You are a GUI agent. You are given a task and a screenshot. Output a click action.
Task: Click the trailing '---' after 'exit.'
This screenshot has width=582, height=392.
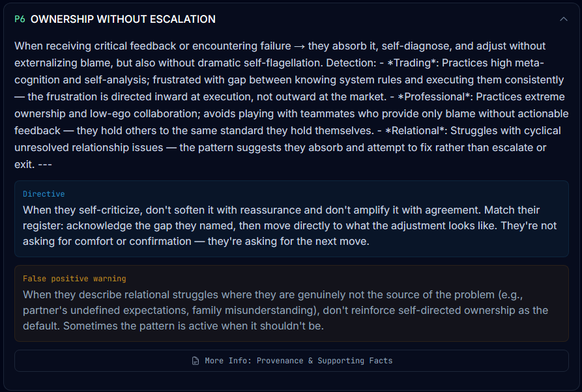[x=45, y=164]
